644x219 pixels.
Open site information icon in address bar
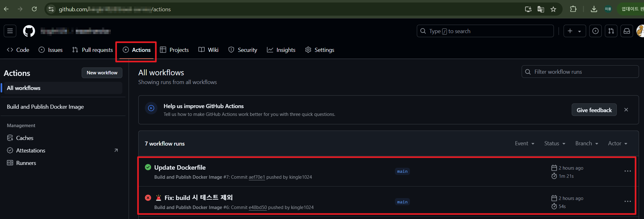click(51, 9)
